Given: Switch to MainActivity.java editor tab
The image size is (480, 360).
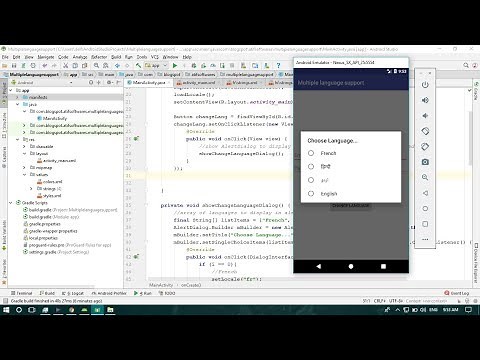Looking at the screenshot, I should (x=149, y=82).
